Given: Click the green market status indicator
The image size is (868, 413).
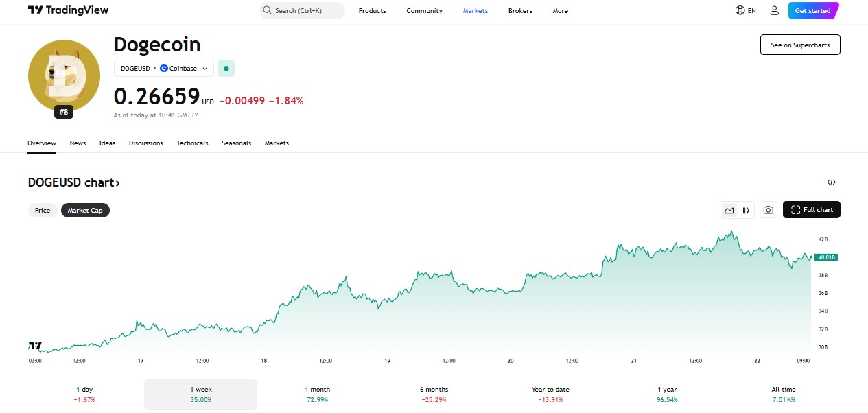Looking at the screenshot, I should tap(226, 68).
